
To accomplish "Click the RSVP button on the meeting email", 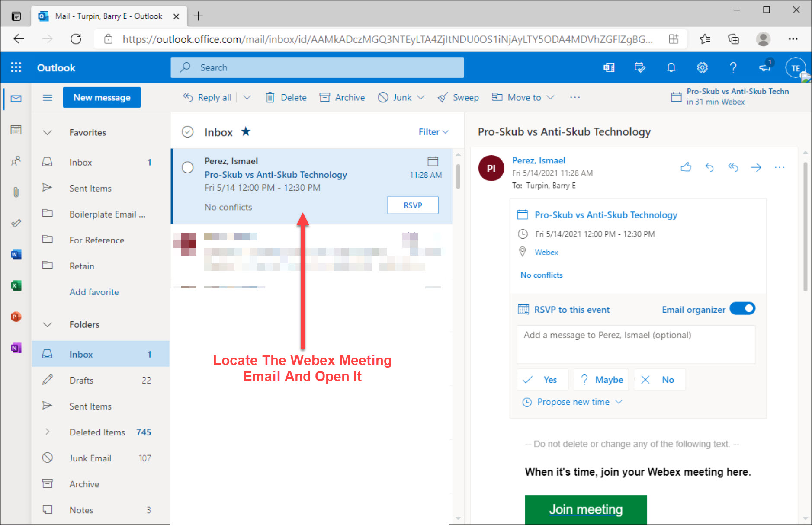I will (x=412, y=205).
